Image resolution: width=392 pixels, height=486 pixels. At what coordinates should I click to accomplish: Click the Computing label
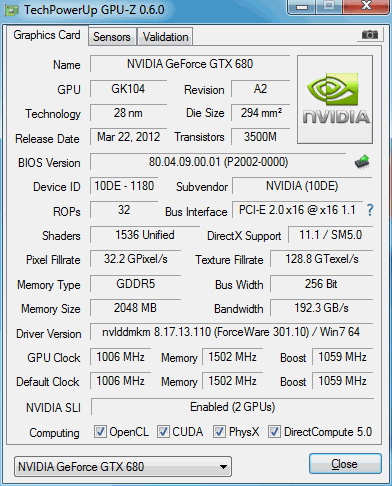point(54,433)
